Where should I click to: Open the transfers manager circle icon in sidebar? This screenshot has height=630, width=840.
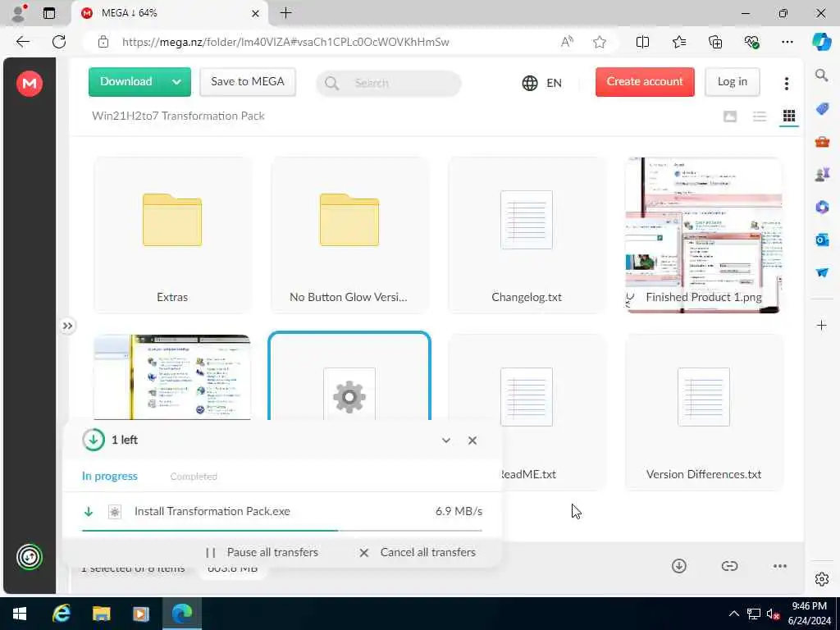pyautogui.click(x=30, y=557)
